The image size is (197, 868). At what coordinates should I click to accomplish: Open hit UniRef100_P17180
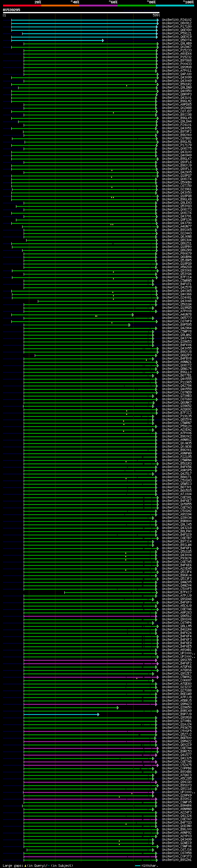177,26
